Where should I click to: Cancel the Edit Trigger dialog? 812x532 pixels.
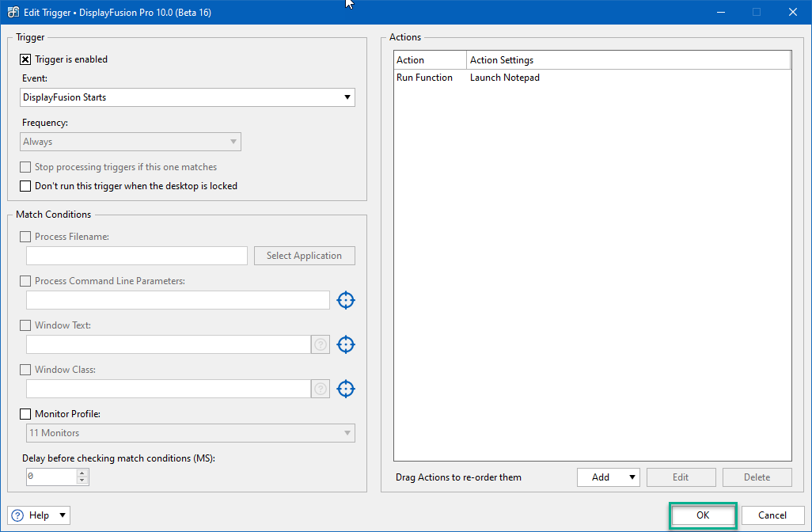pyautogui.click(x=772, y=515)
